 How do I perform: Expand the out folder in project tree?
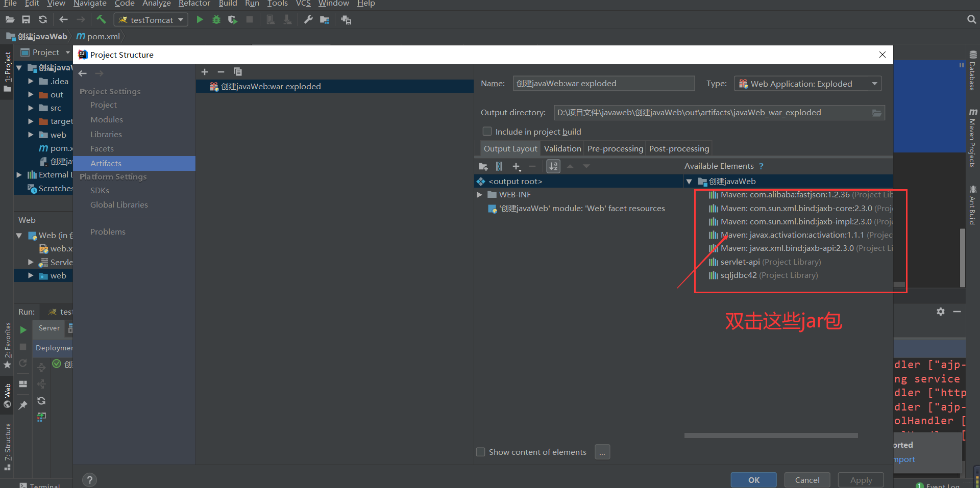pyautogui.click(x=31, y=94)
